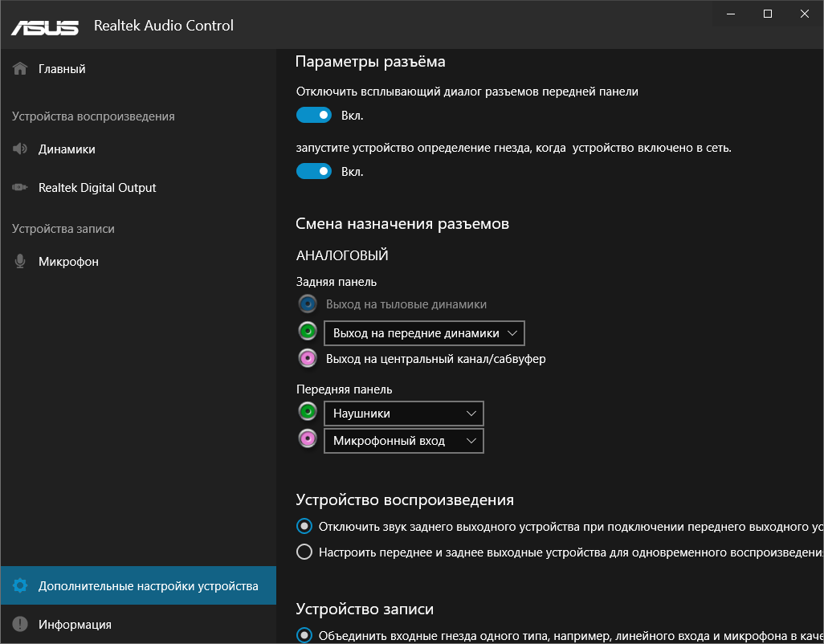Expand the "Наушники" front panel dropdown

click(x=403, y=414)
